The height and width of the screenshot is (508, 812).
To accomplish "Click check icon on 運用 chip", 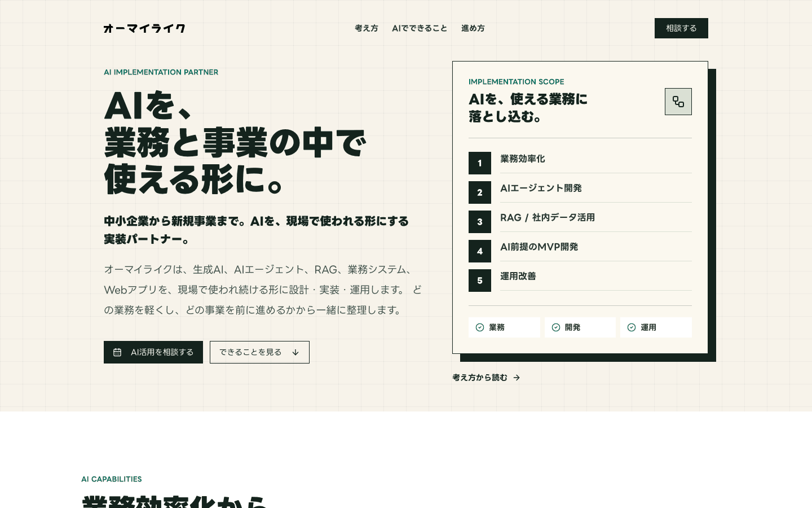I will tap(632, 327).
